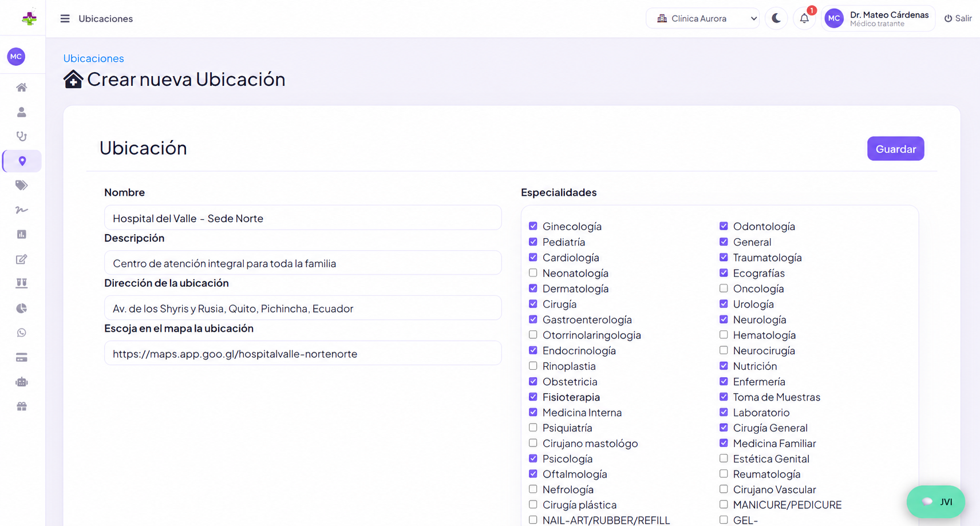Check the Oncología checkbox

pos(724,288)
